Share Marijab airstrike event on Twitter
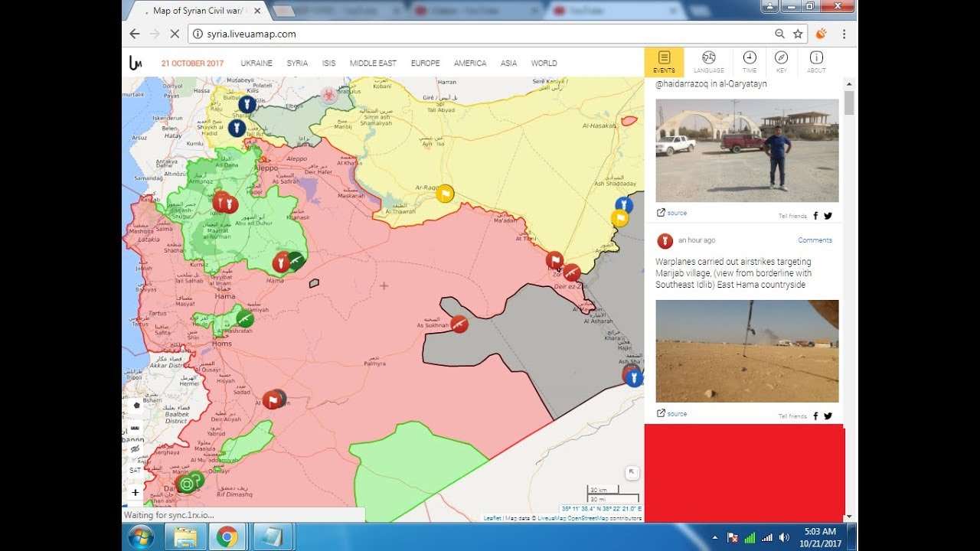980x551 pixels. click(828, 416)
